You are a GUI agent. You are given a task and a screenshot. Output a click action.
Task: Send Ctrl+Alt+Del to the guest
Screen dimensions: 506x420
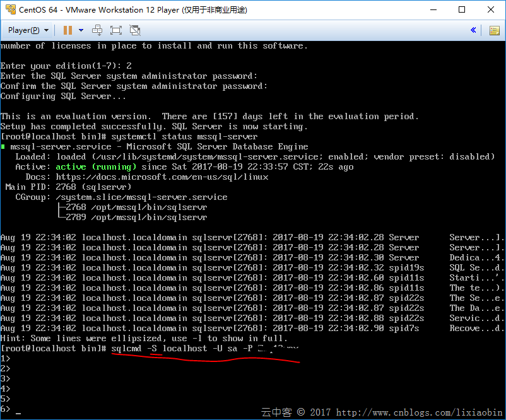97,30
